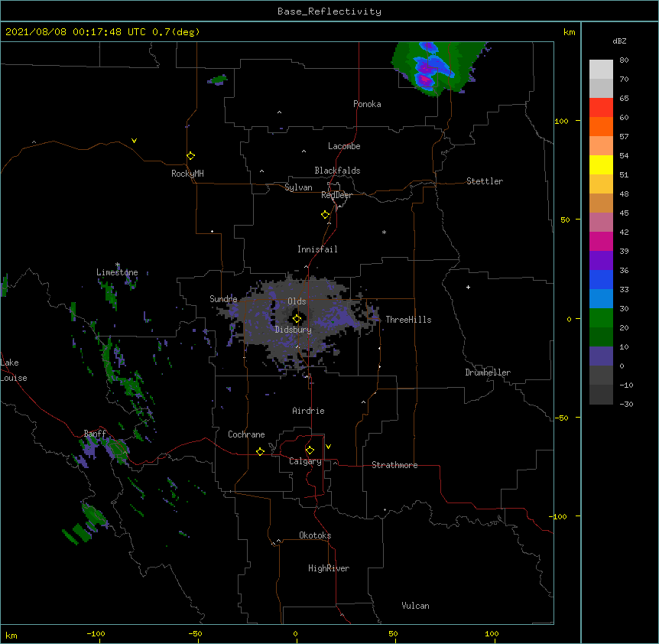Click the ThreeHills label
This screenshot has height=644, width=659.
pyautogui.click(x=408, y=320)
